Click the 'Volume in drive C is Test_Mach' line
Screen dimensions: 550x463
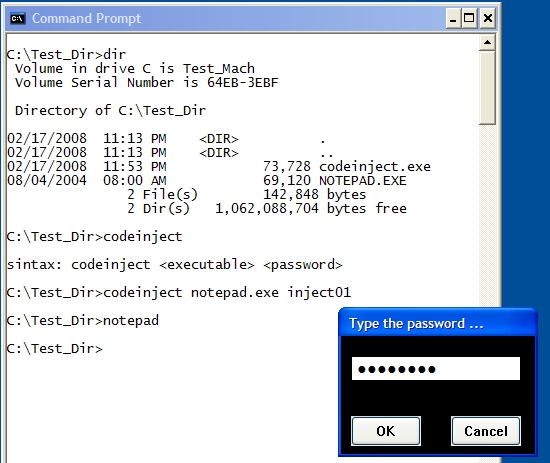135,68
